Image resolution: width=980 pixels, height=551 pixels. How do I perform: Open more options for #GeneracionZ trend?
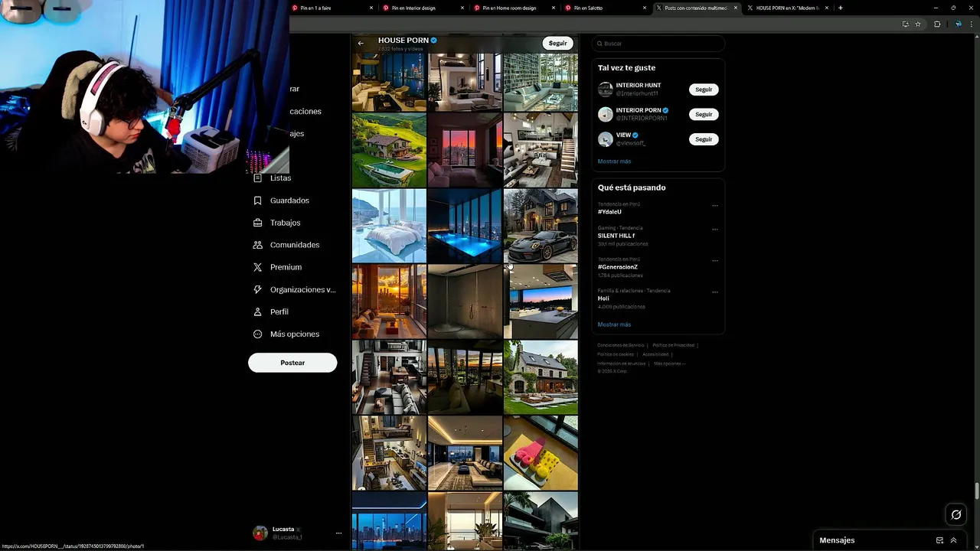coord(715,260)
